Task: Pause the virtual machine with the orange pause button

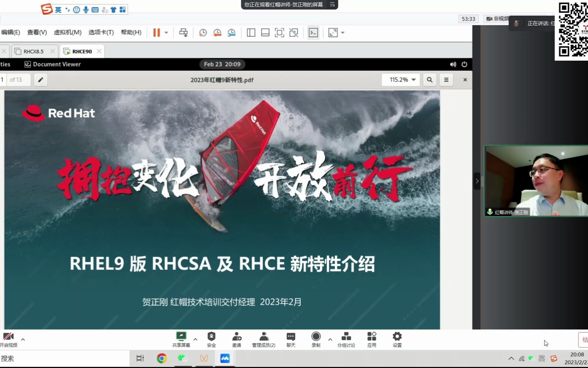Action: point(157,33)
